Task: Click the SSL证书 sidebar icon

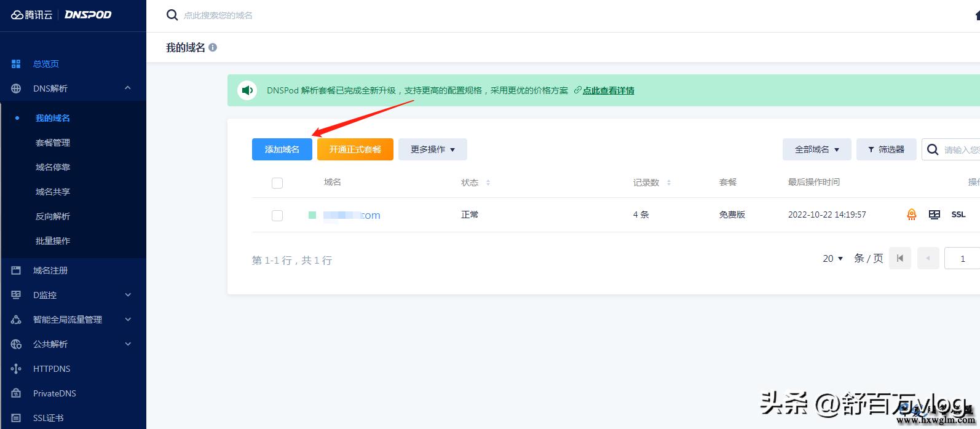Action: coord(16,418)
